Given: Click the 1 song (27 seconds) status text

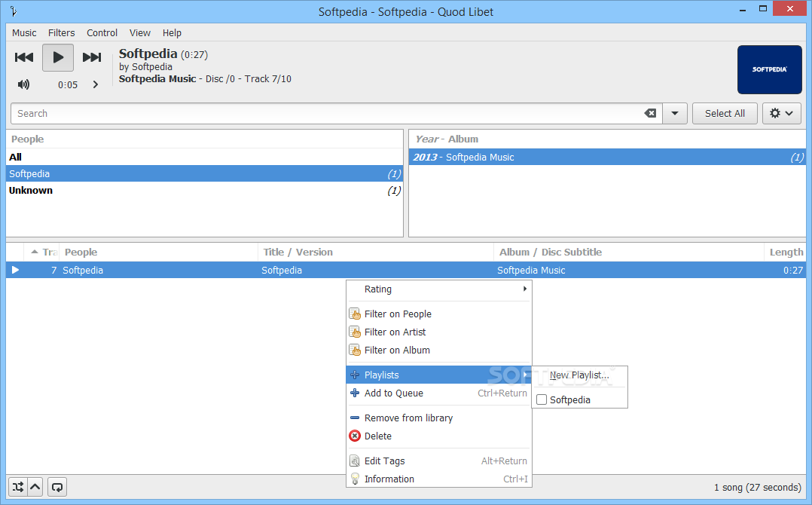Looking at the screenshot, I should (758, 488).
